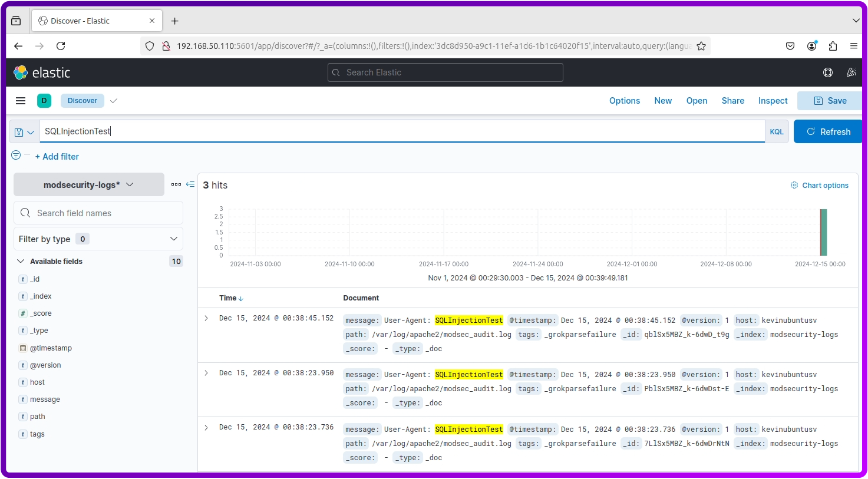The width and height of the screenshot is (868, 479).
Task: Select the message field
Action: point(45,399)
